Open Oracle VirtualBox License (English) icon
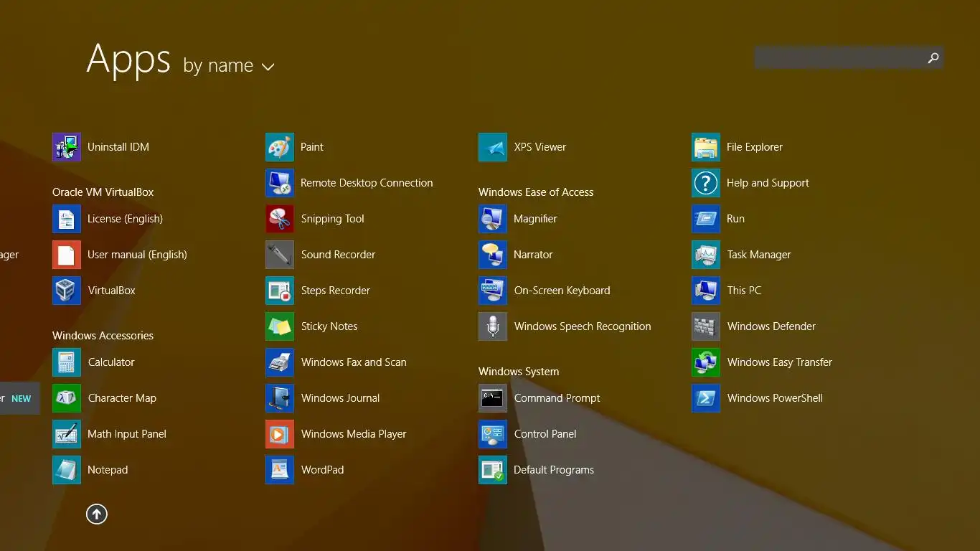 tap(67, 219)
